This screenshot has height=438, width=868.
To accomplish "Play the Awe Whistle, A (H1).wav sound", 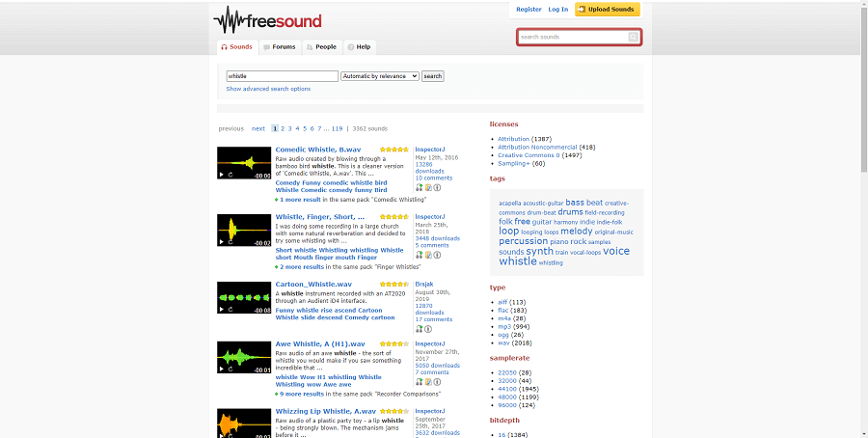I will pos(222,369).
